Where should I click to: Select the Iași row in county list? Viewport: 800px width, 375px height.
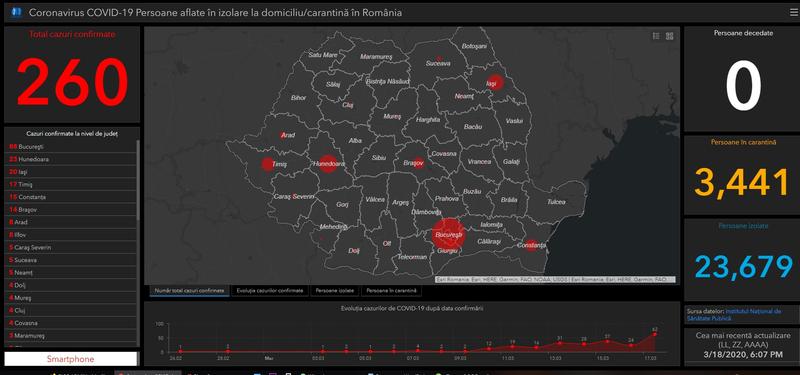click(x=70, y=172)
